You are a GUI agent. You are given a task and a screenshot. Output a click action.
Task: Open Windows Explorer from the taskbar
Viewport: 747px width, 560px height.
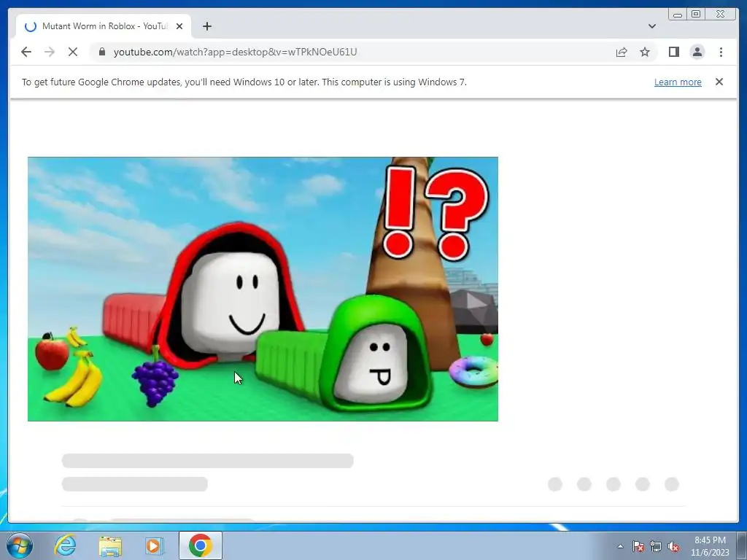coord(110,545)
